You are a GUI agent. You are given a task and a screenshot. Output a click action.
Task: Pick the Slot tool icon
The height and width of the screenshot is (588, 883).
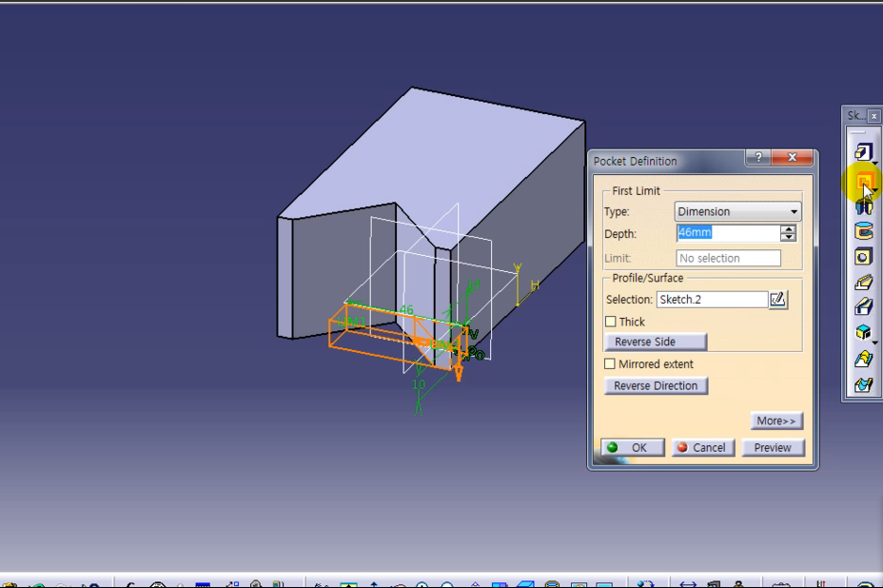pyautogui.click(x=863, y=308)
